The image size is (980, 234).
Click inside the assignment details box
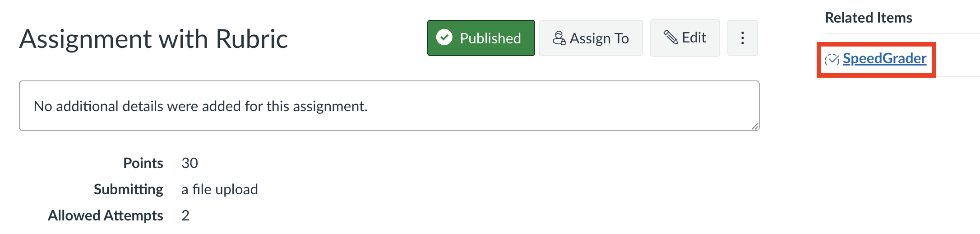(x=389, y=106)
